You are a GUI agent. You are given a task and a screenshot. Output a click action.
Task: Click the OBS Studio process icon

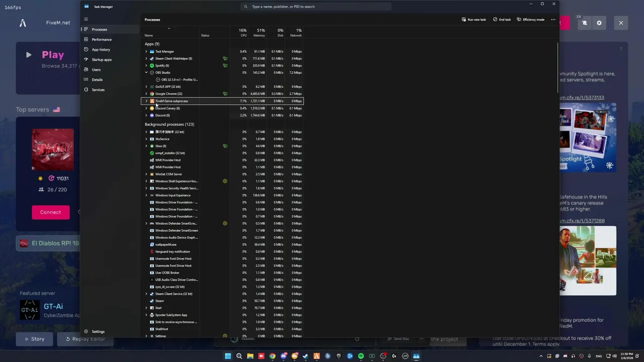(152, 72)
